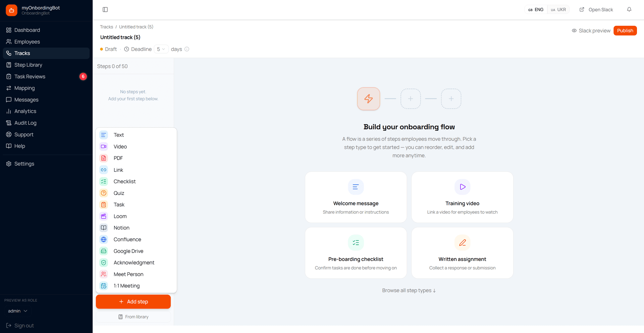Click the deadline info circle icon

point(187,49)
